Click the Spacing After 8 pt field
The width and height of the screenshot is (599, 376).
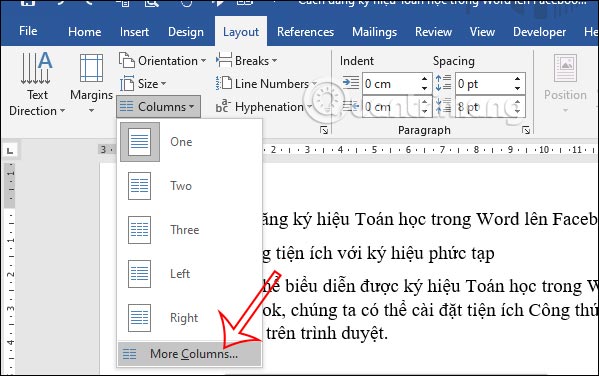484,107
